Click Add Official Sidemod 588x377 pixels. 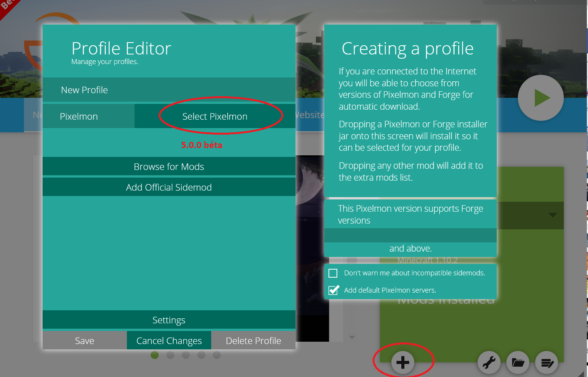[x=169, y=187]
